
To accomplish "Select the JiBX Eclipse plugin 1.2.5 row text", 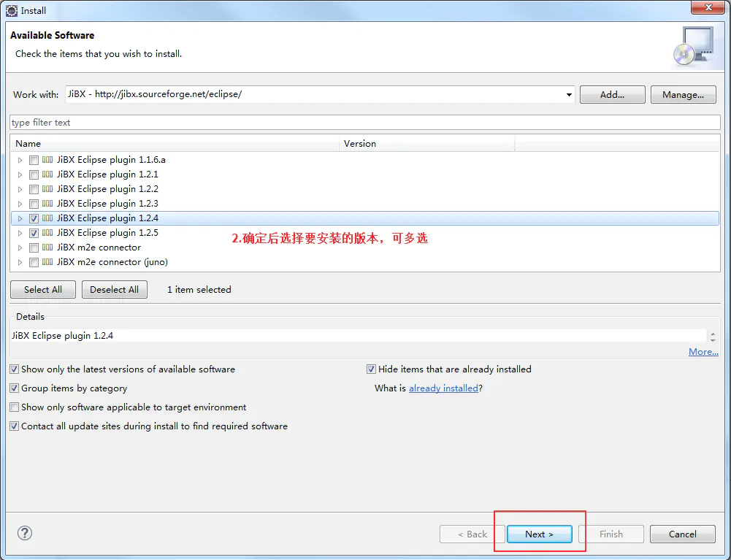I will 107,233.
